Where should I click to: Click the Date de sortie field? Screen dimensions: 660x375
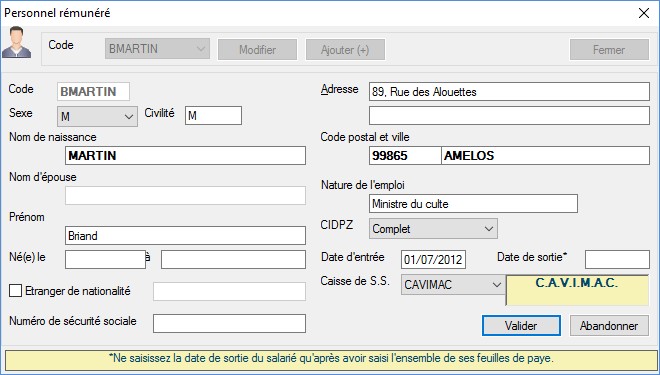tap(617, 259)
